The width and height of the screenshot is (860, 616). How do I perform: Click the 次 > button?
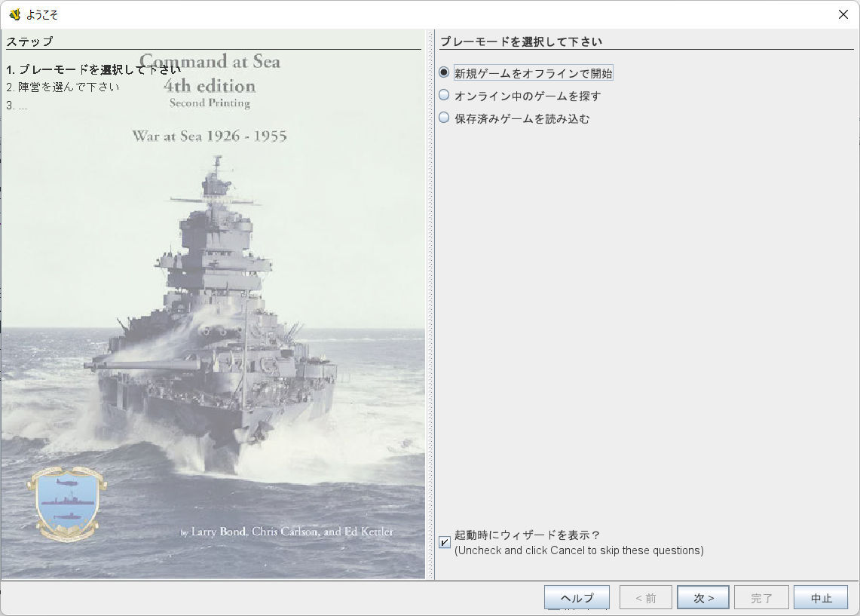coord(703,597)
